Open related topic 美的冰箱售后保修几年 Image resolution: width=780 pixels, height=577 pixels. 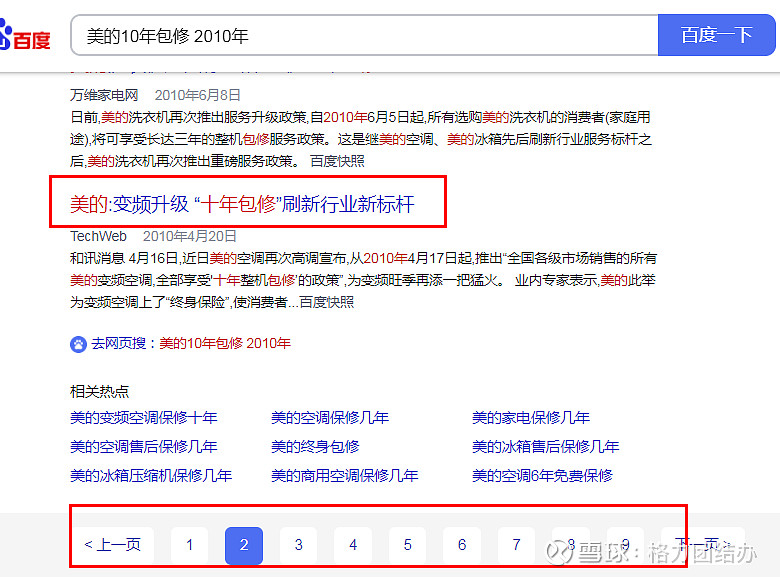546,447
